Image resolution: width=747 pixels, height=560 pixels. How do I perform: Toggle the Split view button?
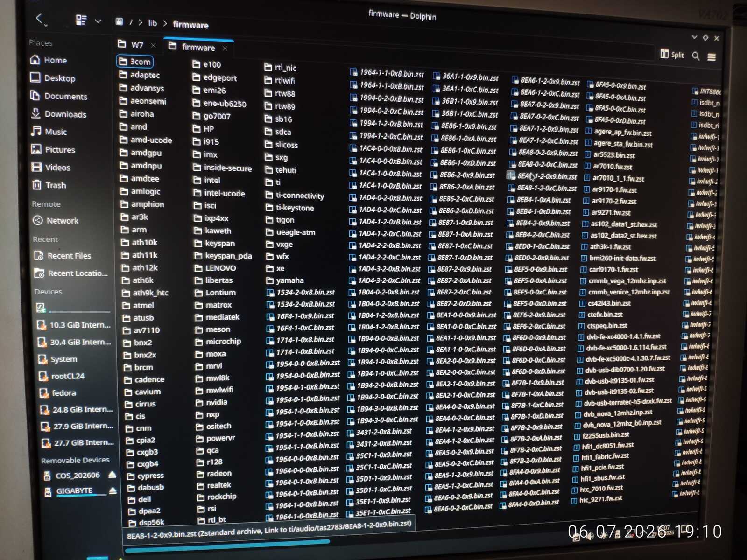[672, 55]
